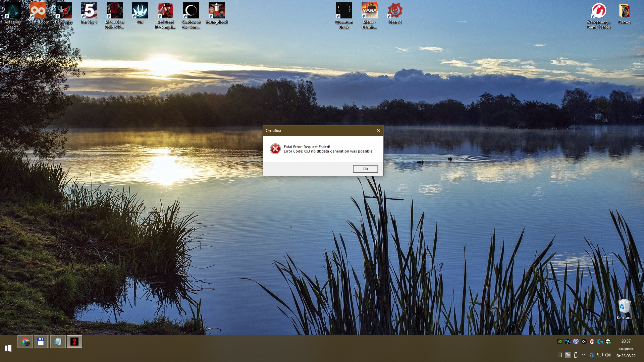
Task: Click the Ошибка dialog title
Action: [x=273, y=131]
